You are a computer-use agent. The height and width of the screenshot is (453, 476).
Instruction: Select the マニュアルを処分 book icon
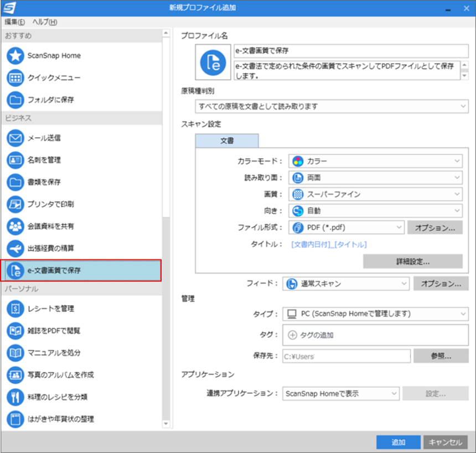(15, 353)
